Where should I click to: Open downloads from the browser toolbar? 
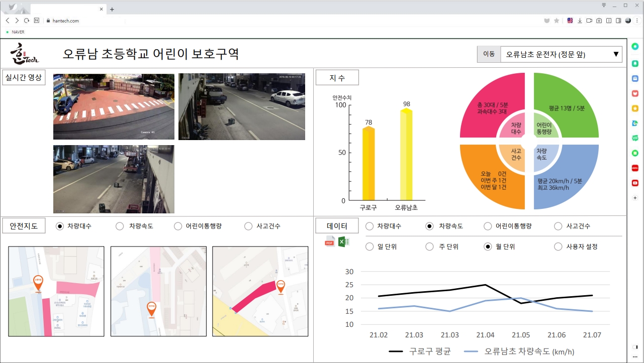point(580,21)
